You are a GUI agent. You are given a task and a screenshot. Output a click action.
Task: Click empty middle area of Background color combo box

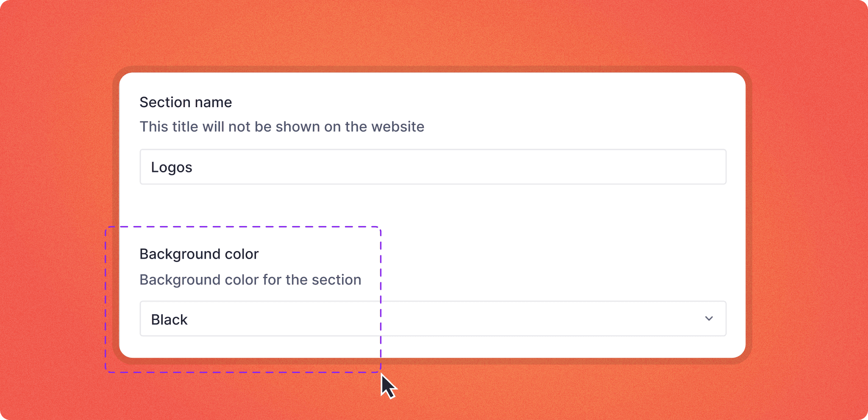[x=509, y=318]
